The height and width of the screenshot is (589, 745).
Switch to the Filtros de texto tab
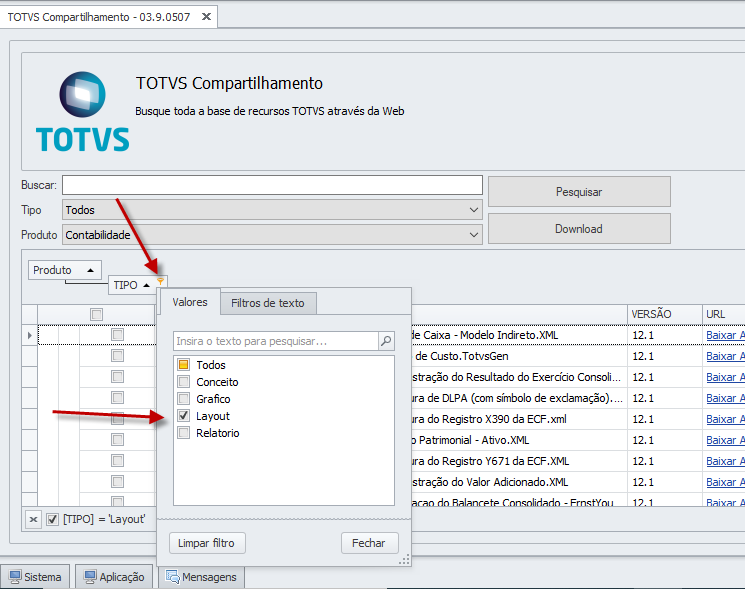268,303
